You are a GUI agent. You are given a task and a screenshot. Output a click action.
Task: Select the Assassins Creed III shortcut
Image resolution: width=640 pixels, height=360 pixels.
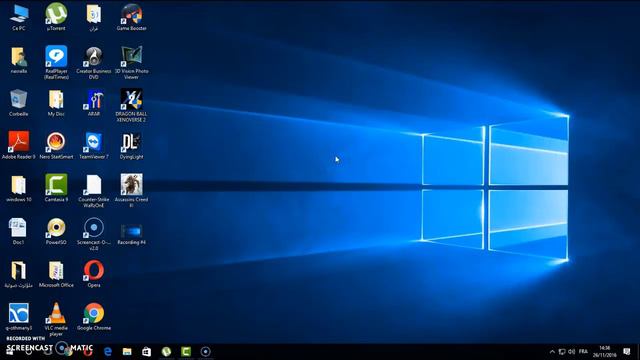131,191
